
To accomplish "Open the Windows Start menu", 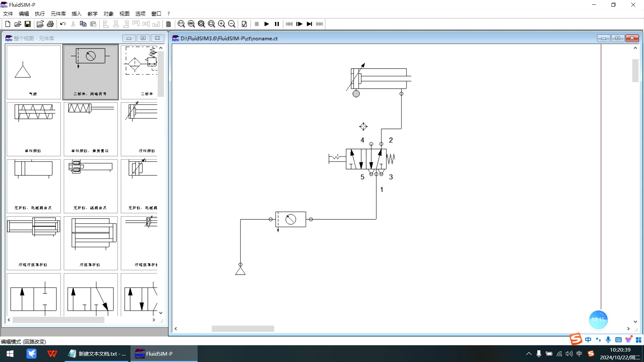I will (10, 354).
